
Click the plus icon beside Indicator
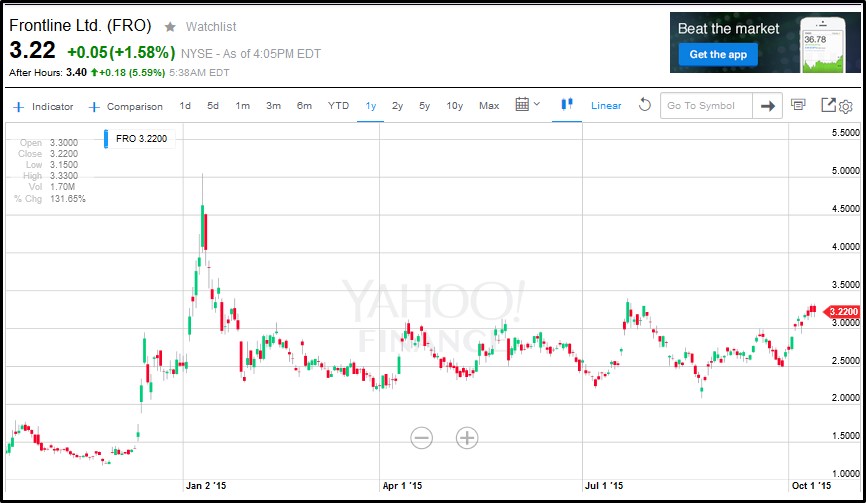coord(19,107)
